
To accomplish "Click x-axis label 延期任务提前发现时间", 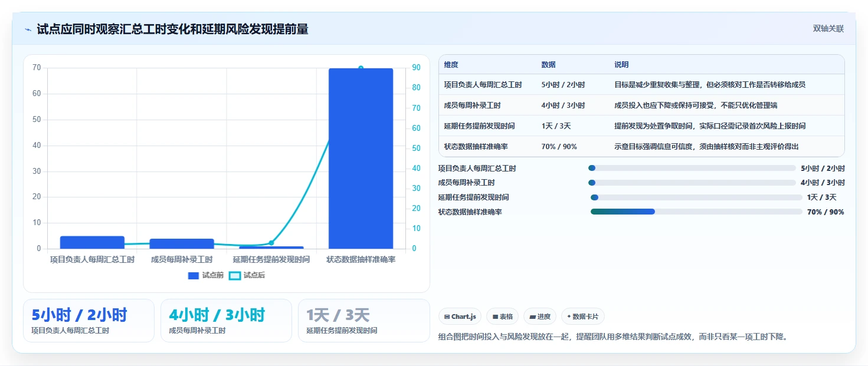I will point(271,259).
